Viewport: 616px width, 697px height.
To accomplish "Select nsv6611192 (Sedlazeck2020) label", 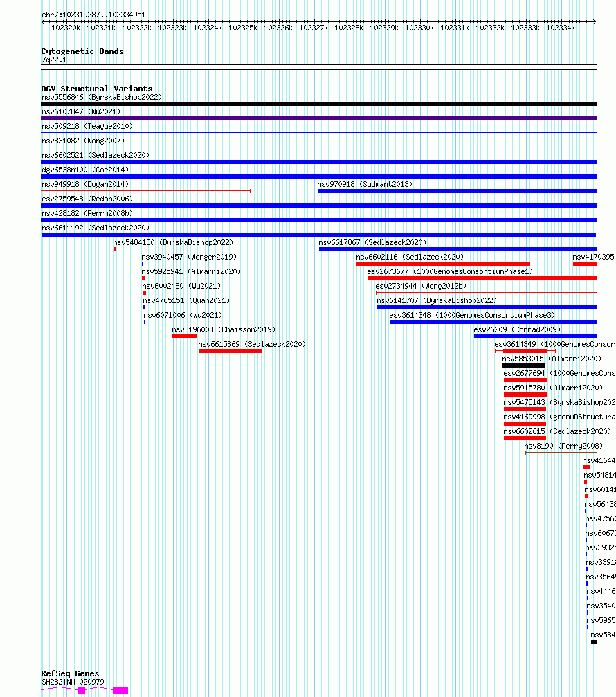I will pos(96,228).
